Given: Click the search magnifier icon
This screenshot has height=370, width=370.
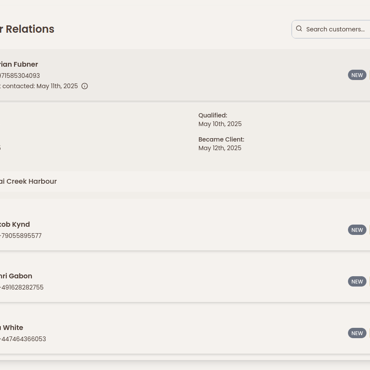Looking at the screenshot, I should tap(299, 29).
